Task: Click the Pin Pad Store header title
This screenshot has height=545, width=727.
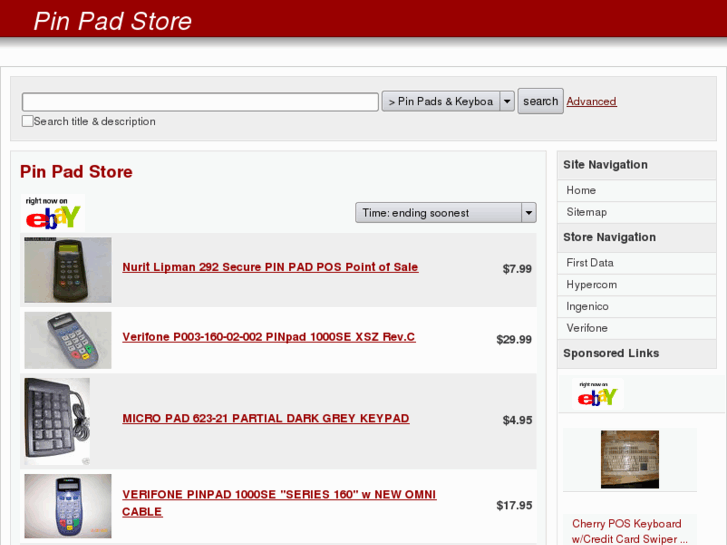Action: pyautogui.click(x=113, y=21)
